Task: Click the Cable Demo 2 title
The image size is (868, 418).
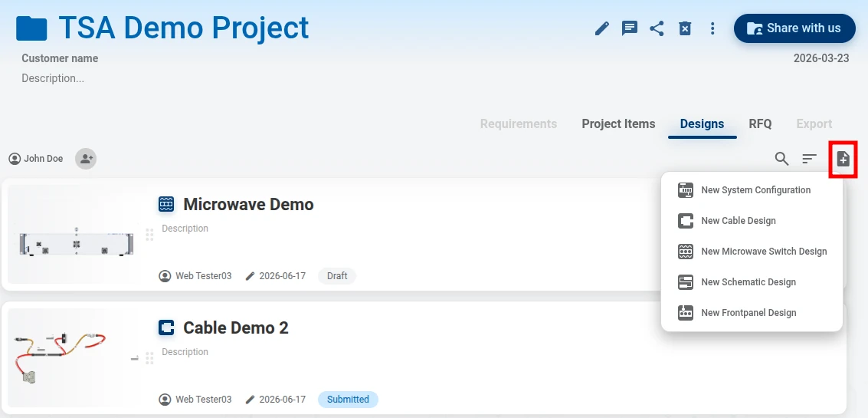Action: [x=236, y=327]
